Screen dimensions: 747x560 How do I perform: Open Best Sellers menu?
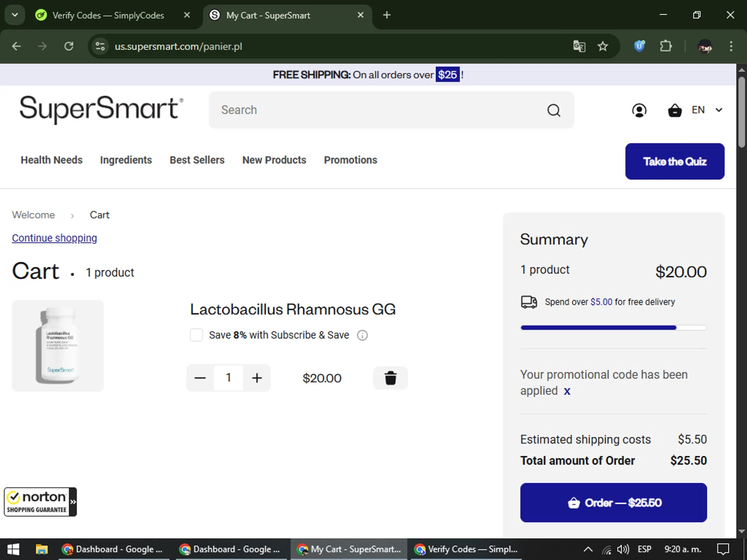(197, 160)
